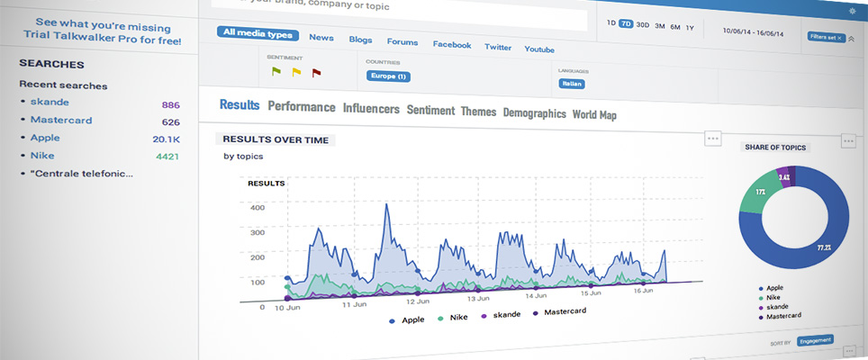Select the red negative sentiment flag

pos(316,72)
